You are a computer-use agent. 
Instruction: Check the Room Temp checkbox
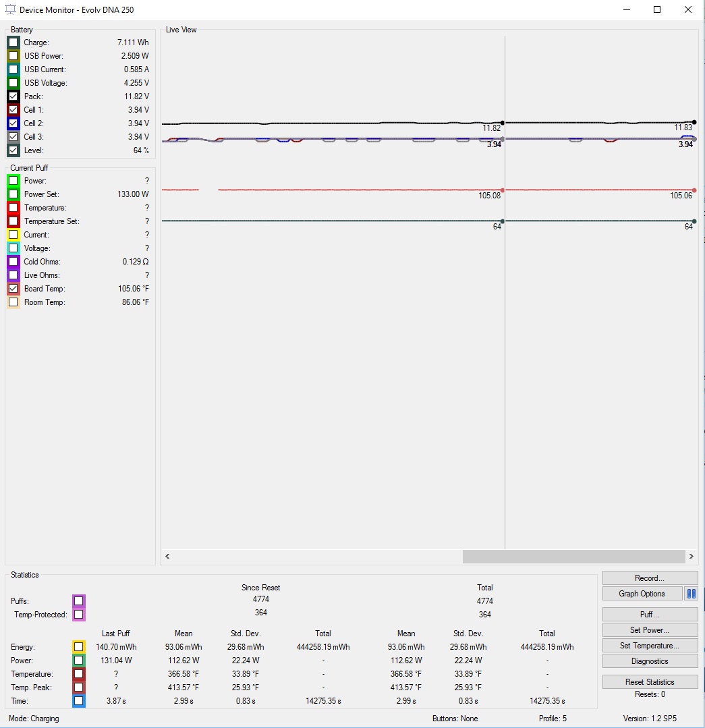tap(13, 302)
